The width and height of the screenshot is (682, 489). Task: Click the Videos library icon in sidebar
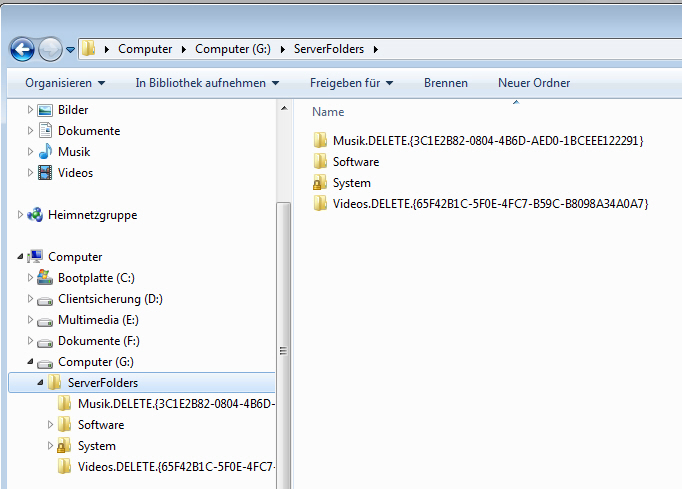45,173
